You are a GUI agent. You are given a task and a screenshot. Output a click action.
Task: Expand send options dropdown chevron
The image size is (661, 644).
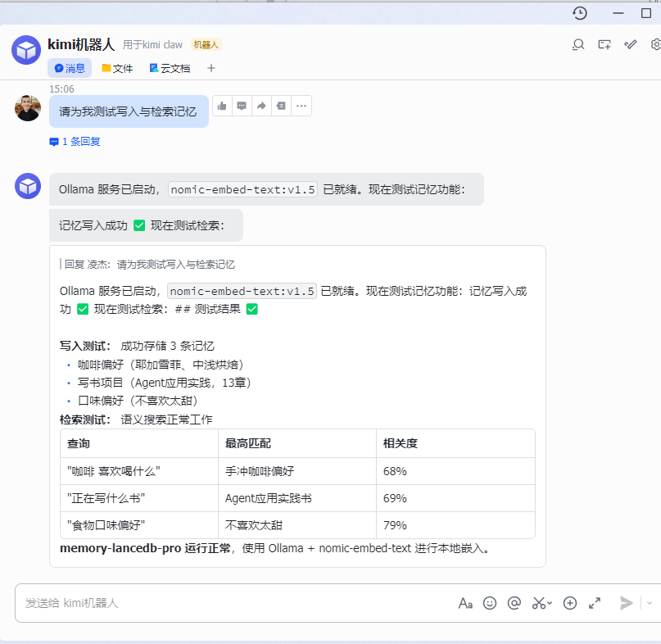(x=650, y=603)
